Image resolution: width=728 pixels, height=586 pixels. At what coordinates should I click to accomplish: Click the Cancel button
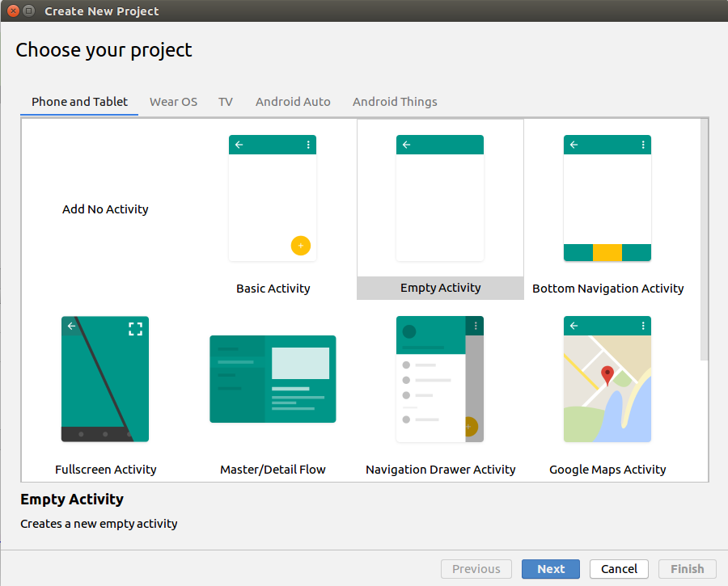click(x=619, y=569)
